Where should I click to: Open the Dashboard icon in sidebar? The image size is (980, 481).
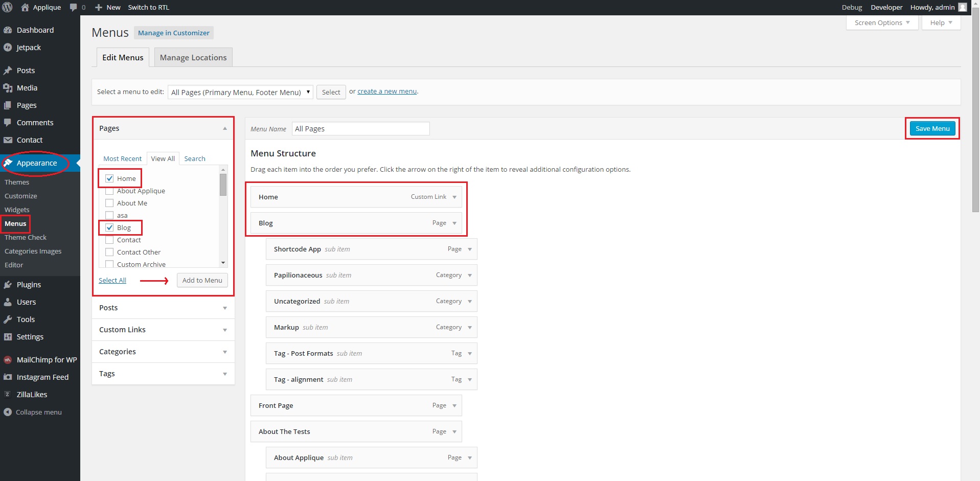[8, 30]
